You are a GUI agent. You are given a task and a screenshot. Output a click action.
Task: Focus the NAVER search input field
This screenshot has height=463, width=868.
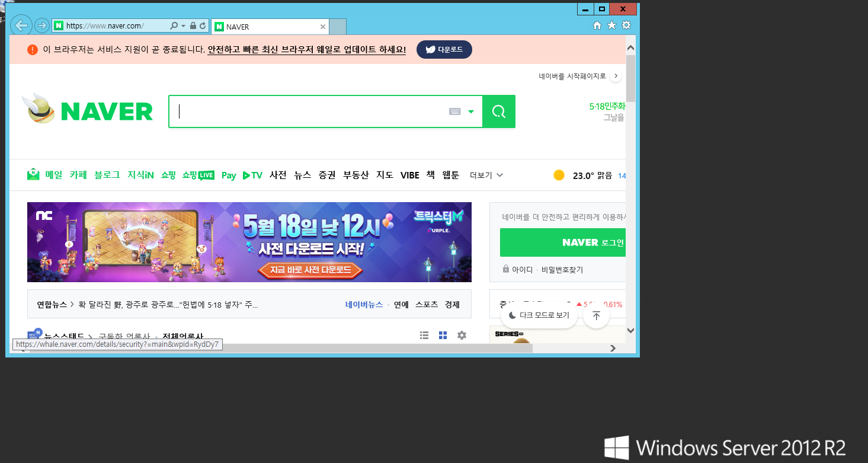click(308, 111)
